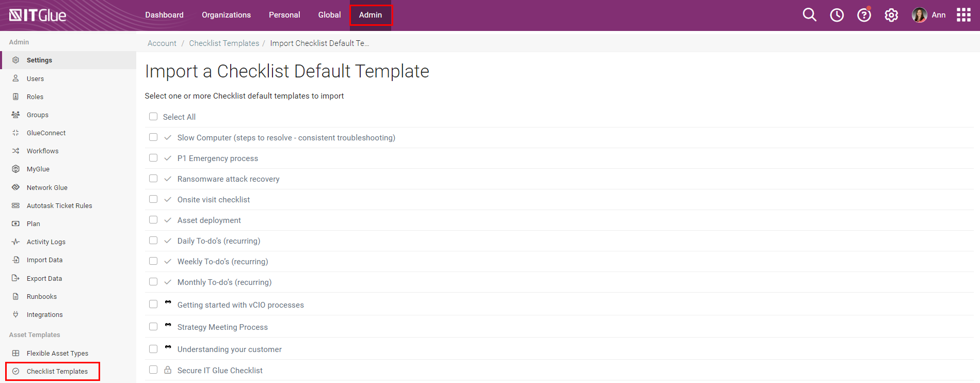Screen dimensions: 980x383
Task: Click the Roles badge icon in sidebar
Action: [x=16, y=97]
